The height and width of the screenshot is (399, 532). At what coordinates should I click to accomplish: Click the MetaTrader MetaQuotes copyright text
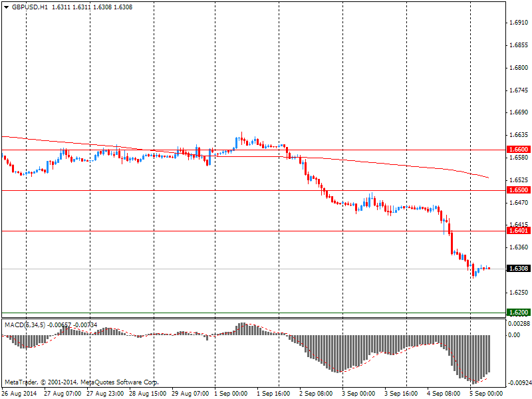[x=81, y=382]
